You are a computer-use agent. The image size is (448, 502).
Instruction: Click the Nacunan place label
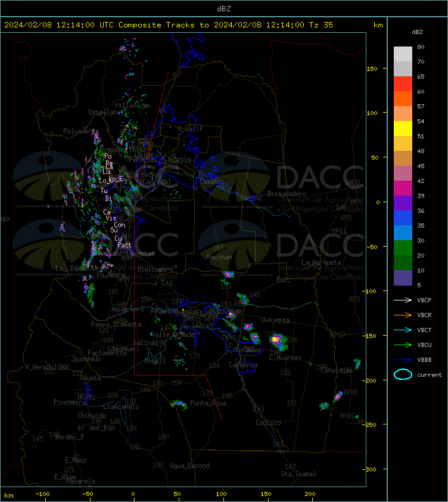(219, 257)
